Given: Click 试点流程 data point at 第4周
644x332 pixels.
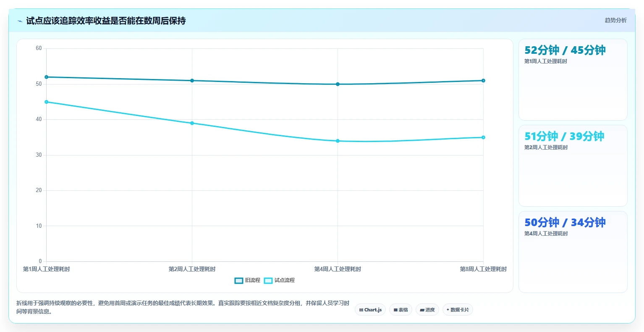Looking at the screenshot, I should pyautogui.click(x=338, y=141).
